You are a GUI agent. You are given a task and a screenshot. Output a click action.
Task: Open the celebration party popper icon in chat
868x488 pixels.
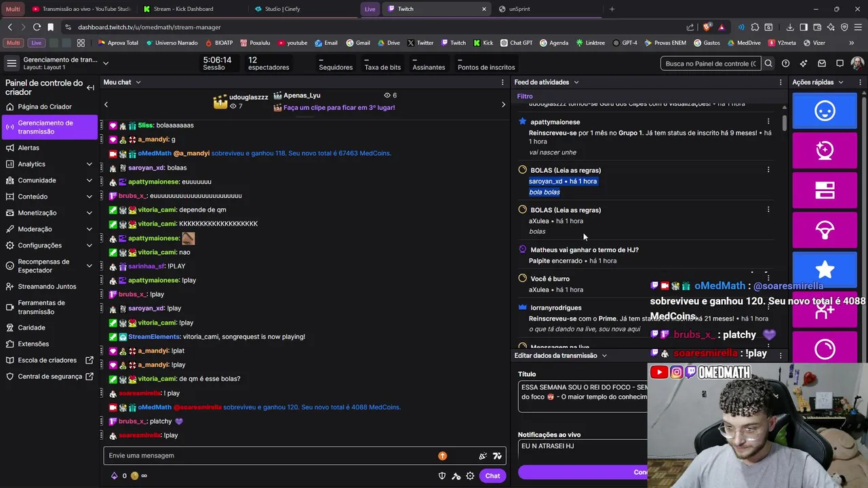(483, 456)
